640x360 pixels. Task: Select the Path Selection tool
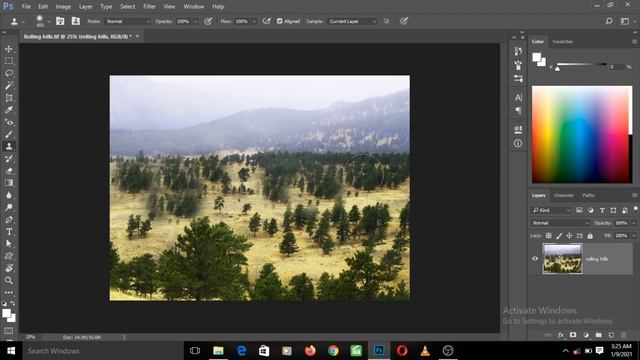click(9, 244)
